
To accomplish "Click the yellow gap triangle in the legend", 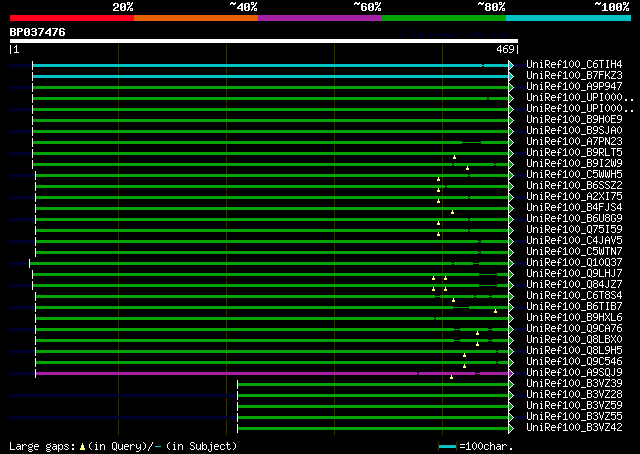I will 82,446.
